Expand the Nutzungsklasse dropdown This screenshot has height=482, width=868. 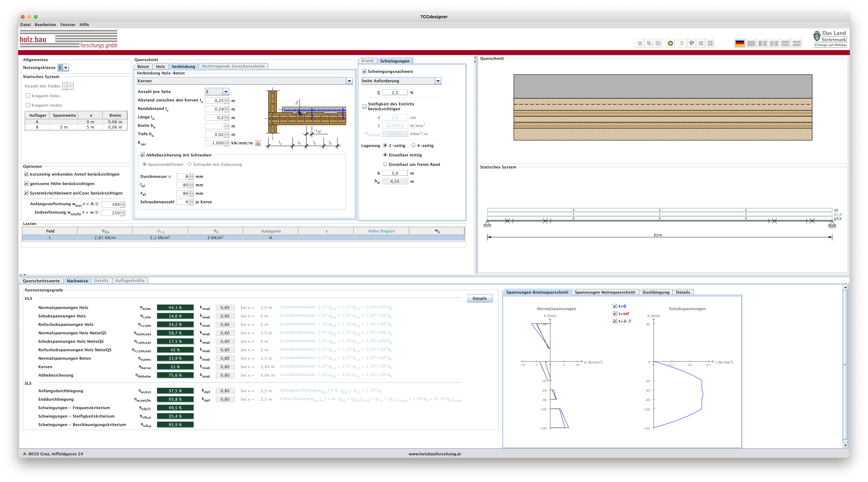click(66, 67)
